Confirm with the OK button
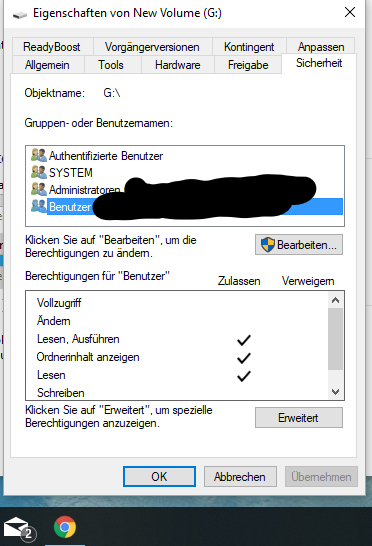Screen dimensions: 372x546 click(159, 477)
